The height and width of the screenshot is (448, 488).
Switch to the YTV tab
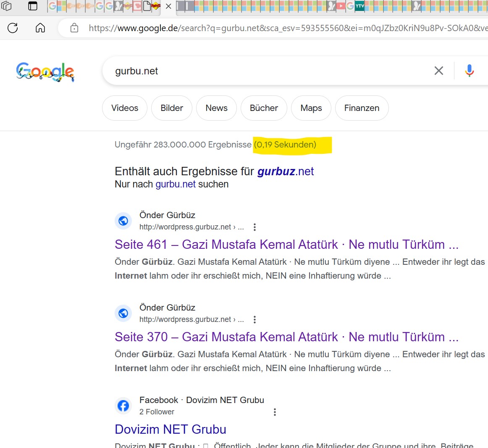coord(360,6)
